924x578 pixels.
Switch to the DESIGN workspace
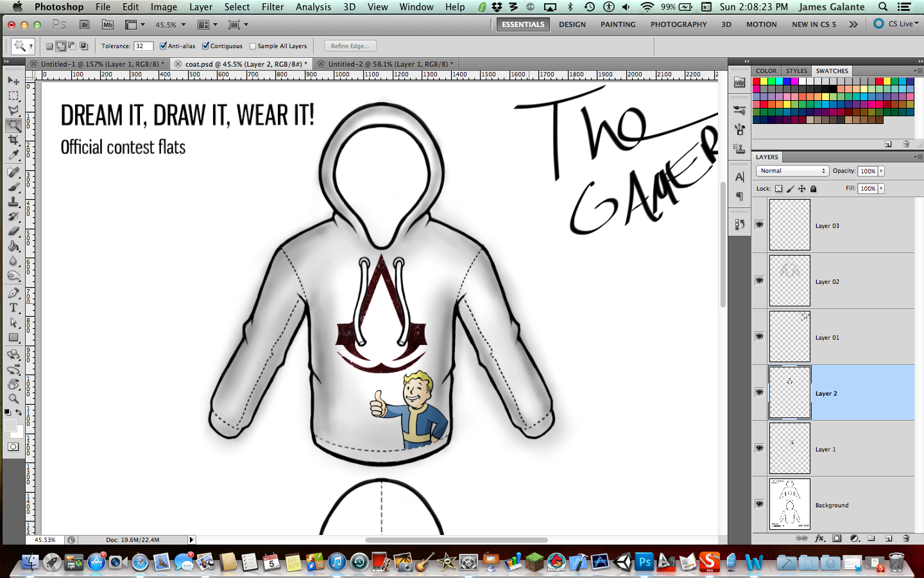point(572,24)
